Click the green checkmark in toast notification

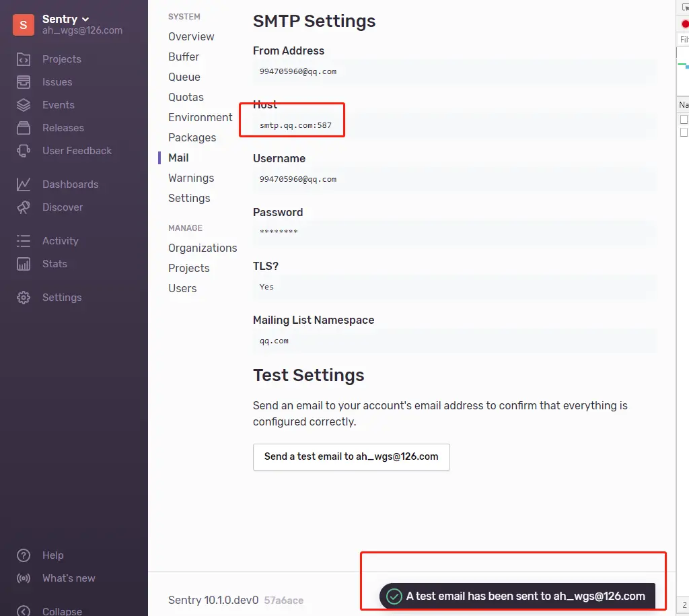394,596
